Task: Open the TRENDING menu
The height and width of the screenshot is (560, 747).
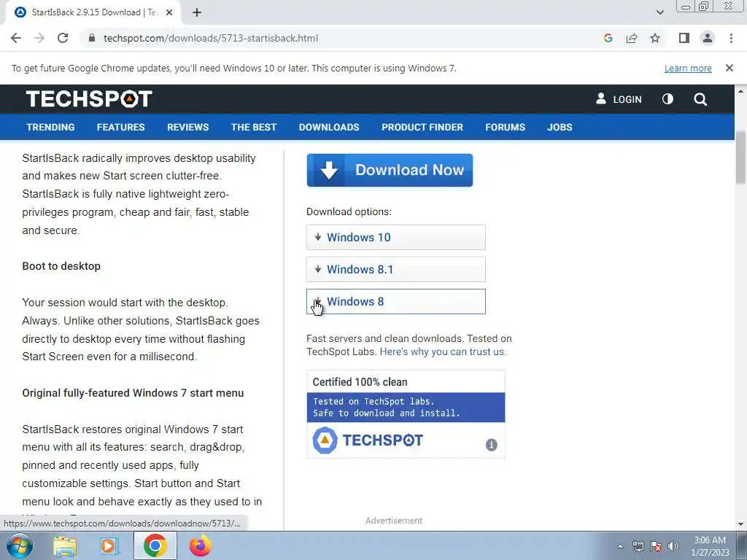Action: click(50, 127)
